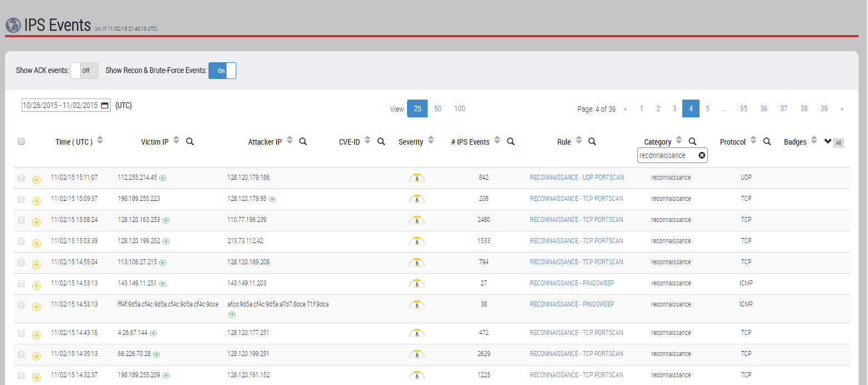This screenshot has width=868, height=385.
Task: Click the ICMP protocol cell for 38 events
Action: 746,304
